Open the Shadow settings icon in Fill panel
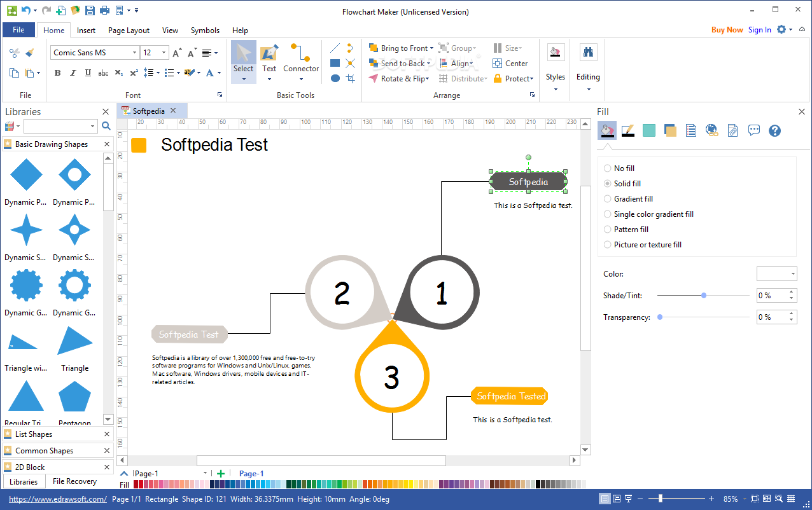The height and width of the screenshot is (510, 812). tap(669, 130)
